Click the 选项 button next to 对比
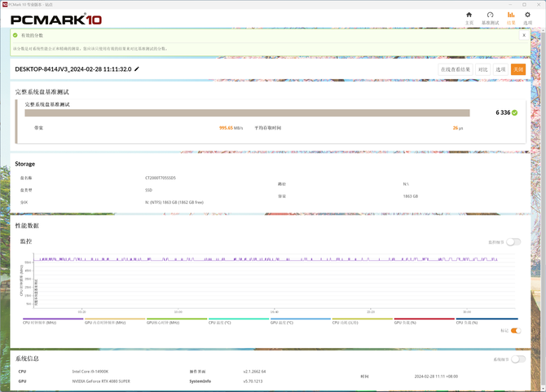546x392 pixels. pyautogui.click(x=500, y=69)
